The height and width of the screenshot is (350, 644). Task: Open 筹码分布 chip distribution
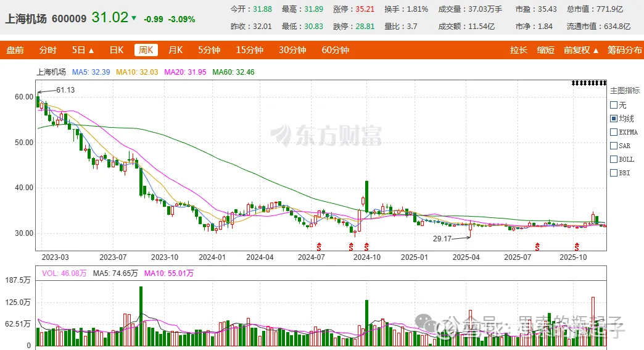624,50
